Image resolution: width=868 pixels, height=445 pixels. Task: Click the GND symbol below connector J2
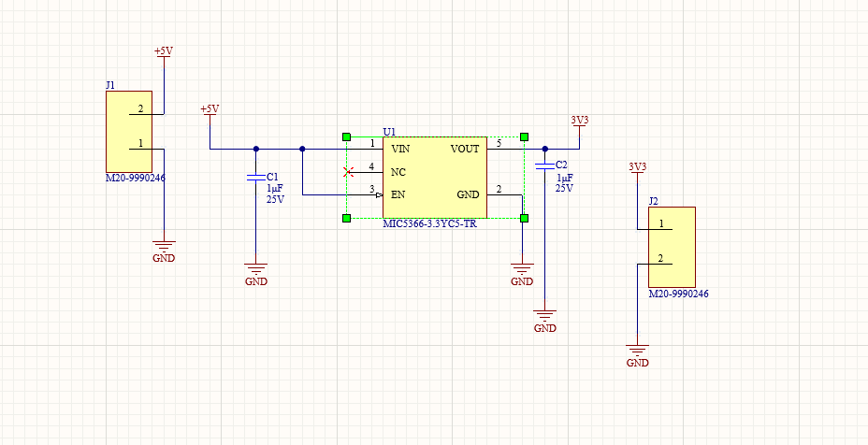pos(637,353)
